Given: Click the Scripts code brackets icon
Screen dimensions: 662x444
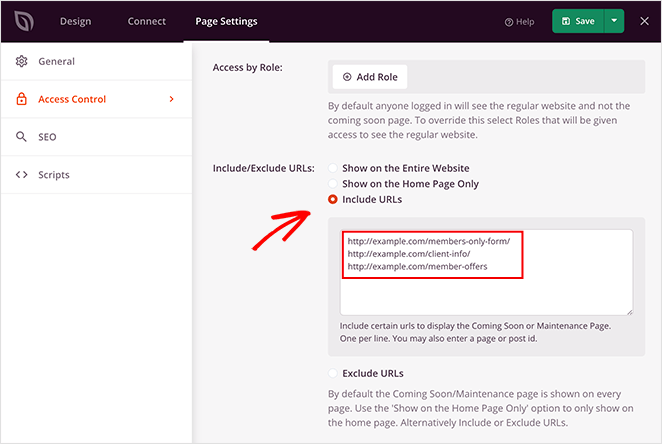Looking at the screenshot, I should click(21, 175).
